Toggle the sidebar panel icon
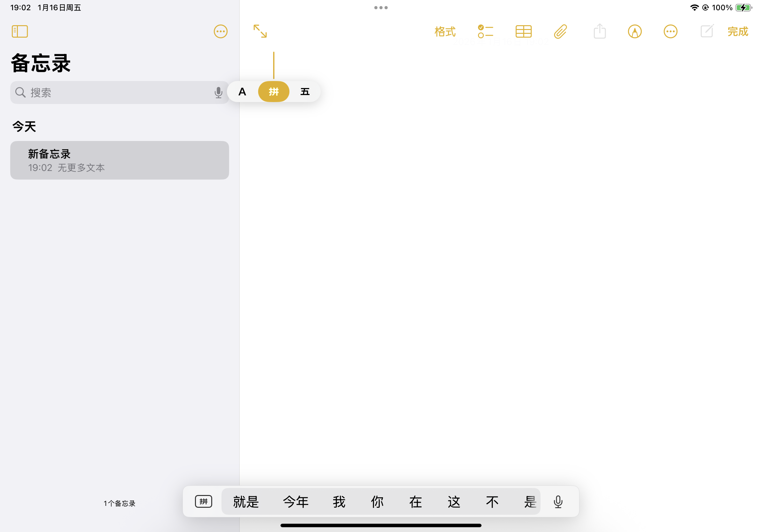Viewport: 762px width, 532px height. 19,32
